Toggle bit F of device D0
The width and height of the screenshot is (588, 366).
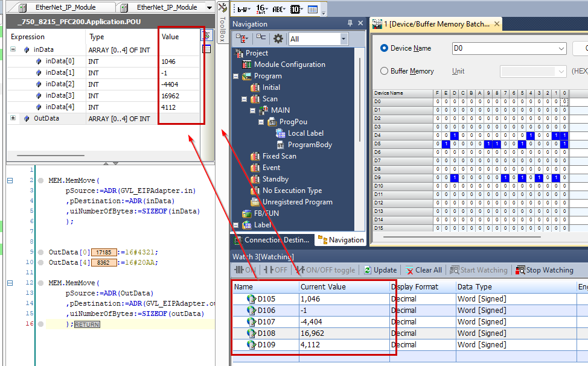point(437,101)
